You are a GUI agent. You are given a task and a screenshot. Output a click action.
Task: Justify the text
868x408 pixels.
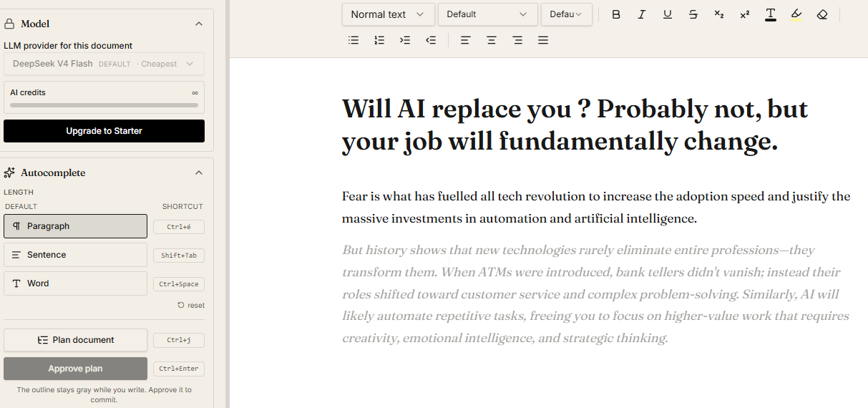click(543, 40)
